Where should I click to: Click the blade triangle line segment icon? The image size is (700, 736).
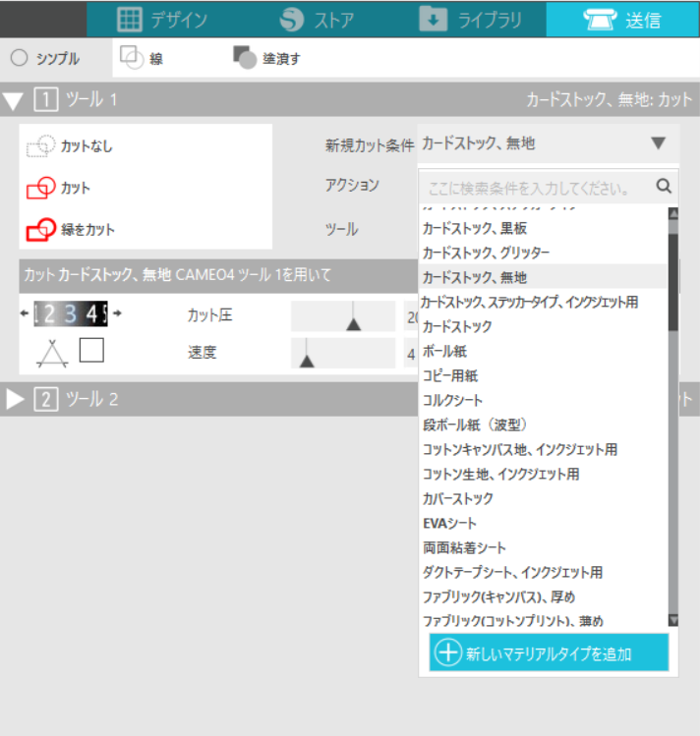52,354
